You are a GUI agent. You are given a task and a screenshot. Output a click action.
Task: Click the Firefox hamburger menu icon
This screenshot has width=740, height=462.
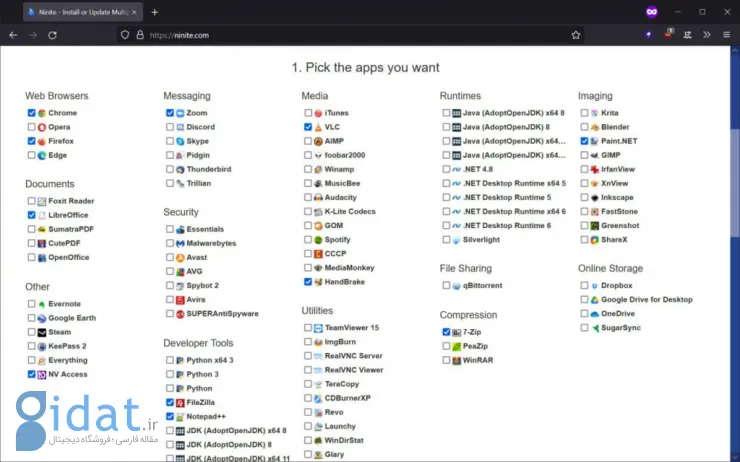[726, 35]
